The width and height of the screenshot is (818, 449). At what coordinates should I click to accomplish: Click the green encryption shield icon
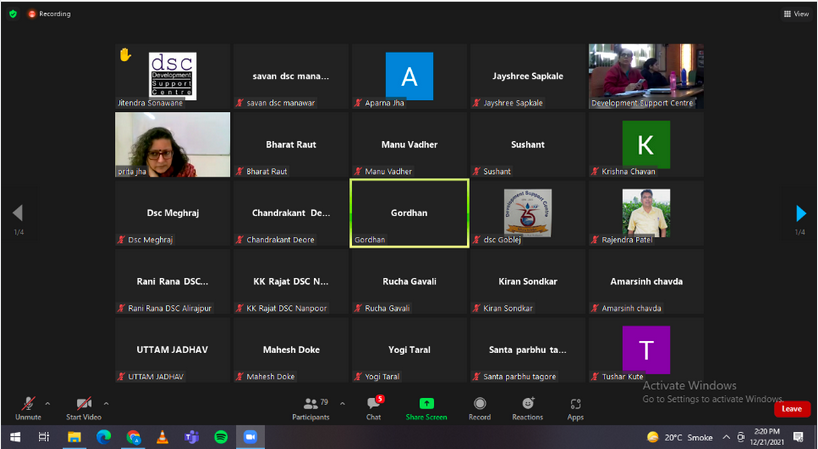(13, 14)
